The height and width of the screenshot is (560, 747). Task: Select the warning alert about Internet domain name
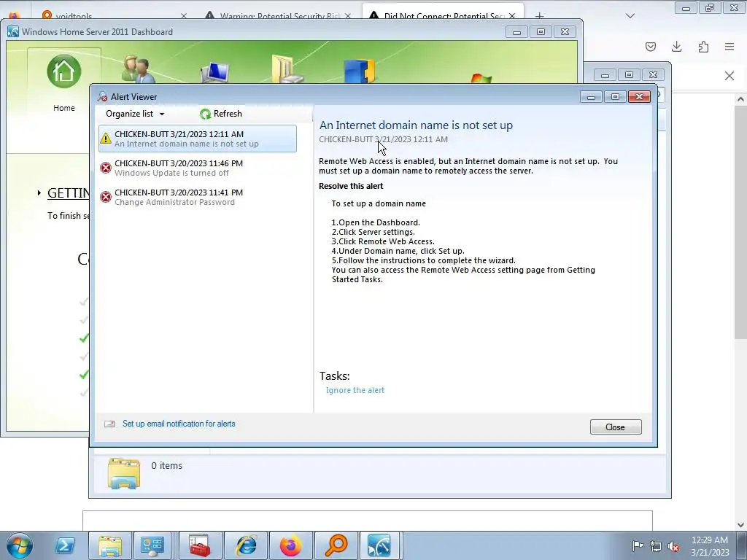point(198,139)
